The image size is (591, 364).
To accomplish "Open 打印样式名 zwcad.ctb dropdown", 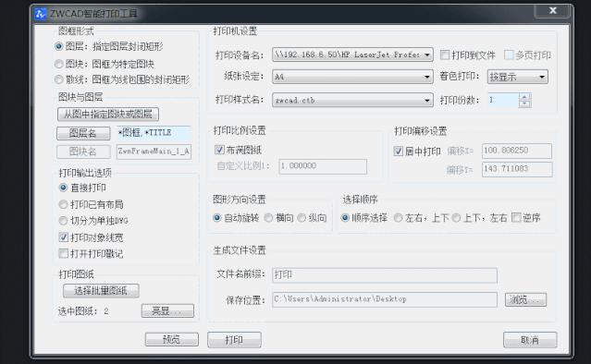I will [x=352, y=100].
